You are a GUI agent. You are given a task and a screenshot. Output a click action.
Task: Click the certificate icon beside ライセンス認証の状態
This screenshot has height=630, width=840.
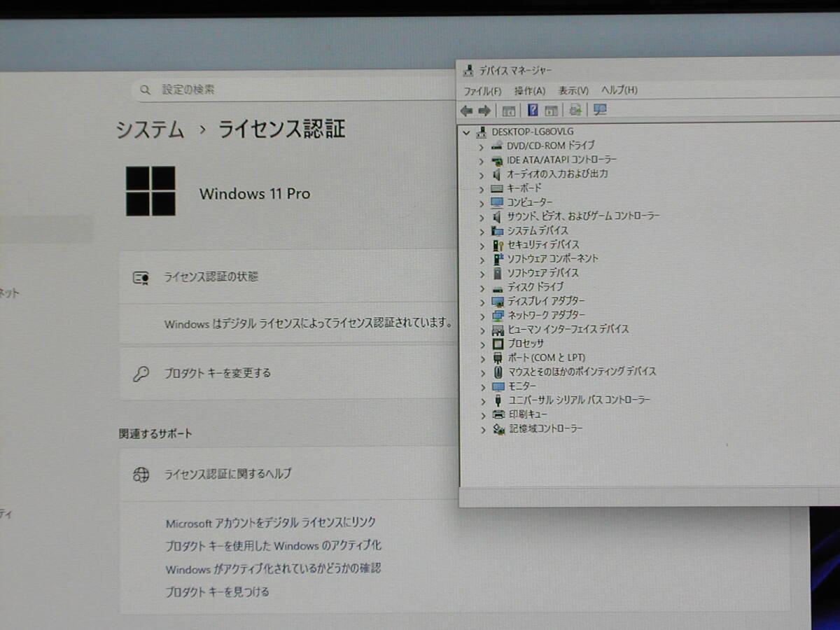coord(141,278)
